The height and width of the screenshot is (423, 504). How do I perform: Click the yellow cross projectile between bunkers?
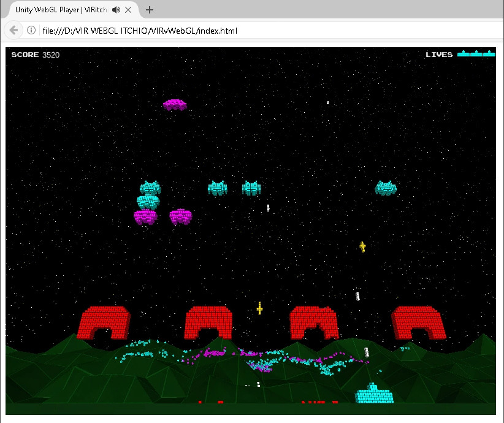point(260,308)
